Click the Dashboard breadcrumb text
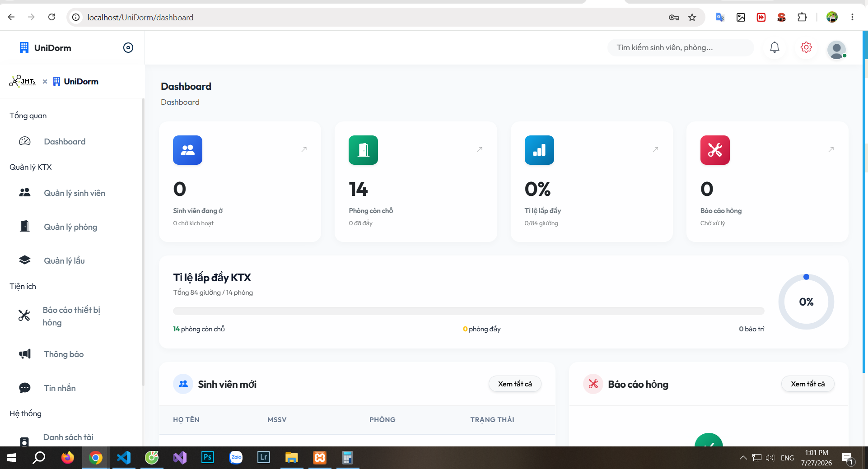Screen dimensions: 868x469 [x=180, y=102]
